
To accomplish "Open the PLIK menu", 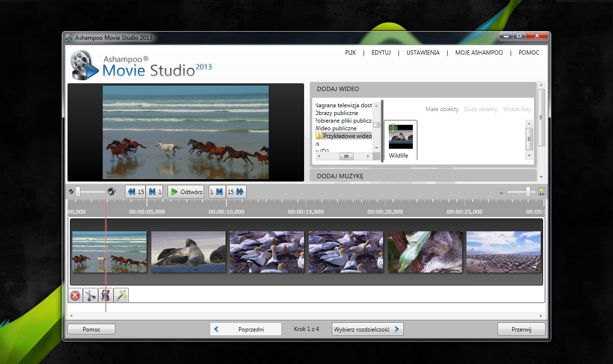I will [351, 53].
